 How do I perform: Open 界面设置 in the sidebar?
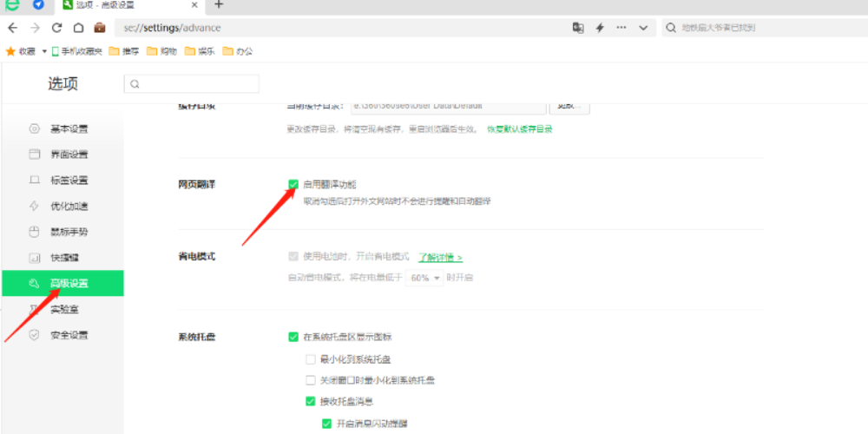tap(62, 155)
